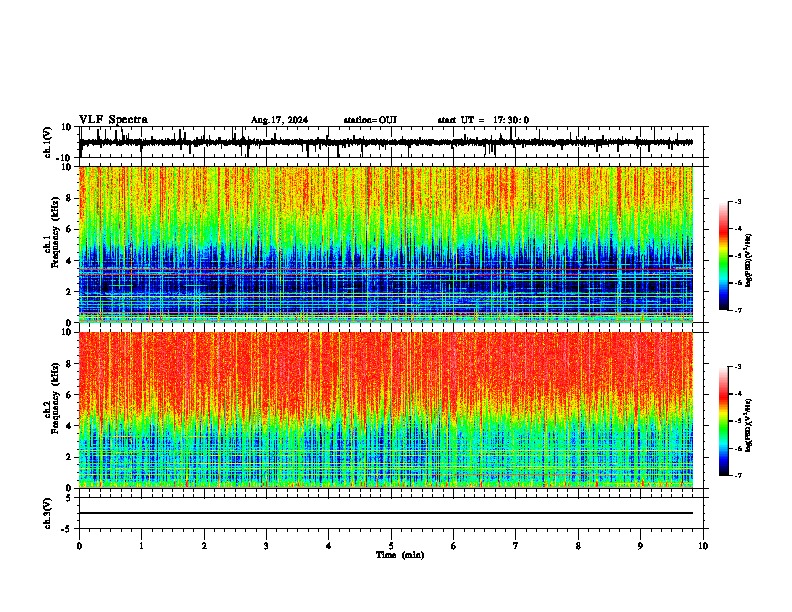
Task: Click time axis tick label 7
Action: click(516, 546)
